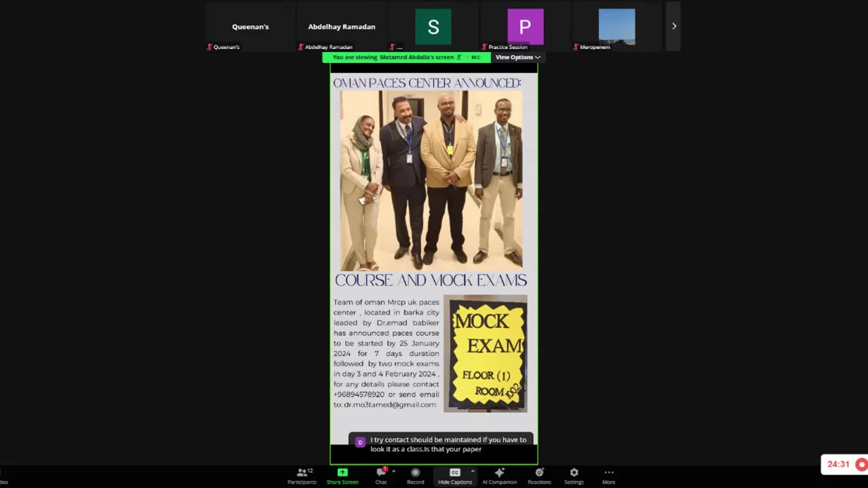Start recording with the Record button
Image resolution: width=868 pixels, height=488 pixels.
coord(416,475)
